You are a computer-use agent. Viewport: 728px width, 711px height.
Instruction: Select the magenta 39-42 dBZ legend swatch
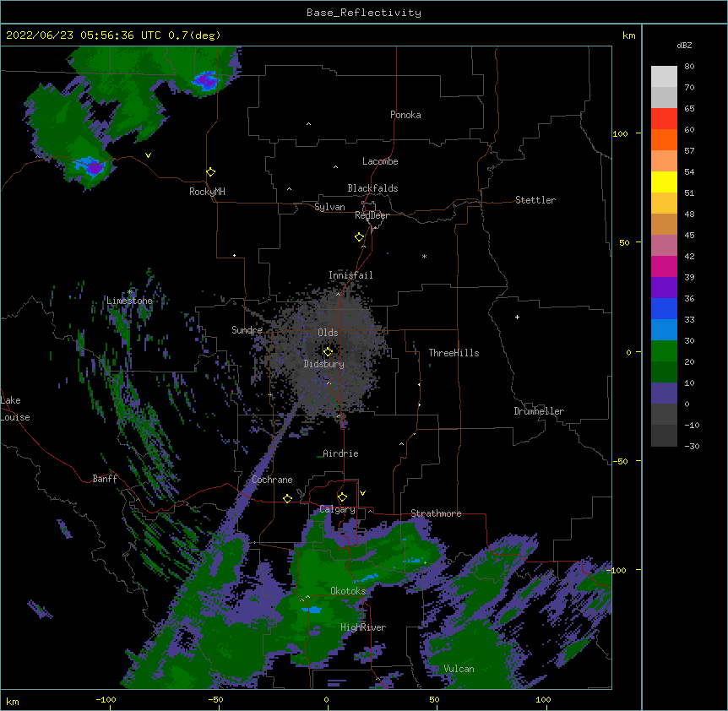pos(664,266)
